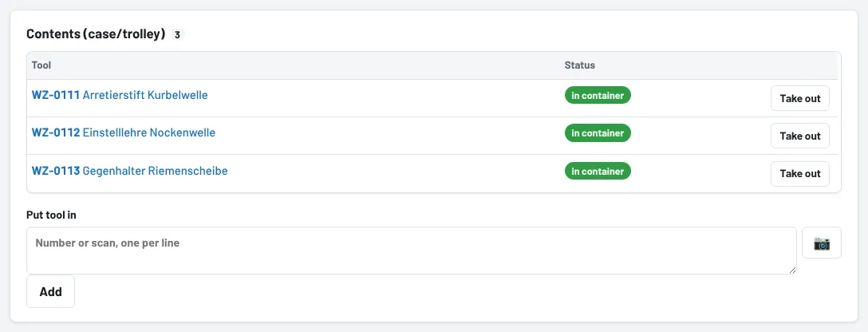The width and height of the screenshot is (868, 332).
Task: Open the camera scan button
Action: (822, 243)
